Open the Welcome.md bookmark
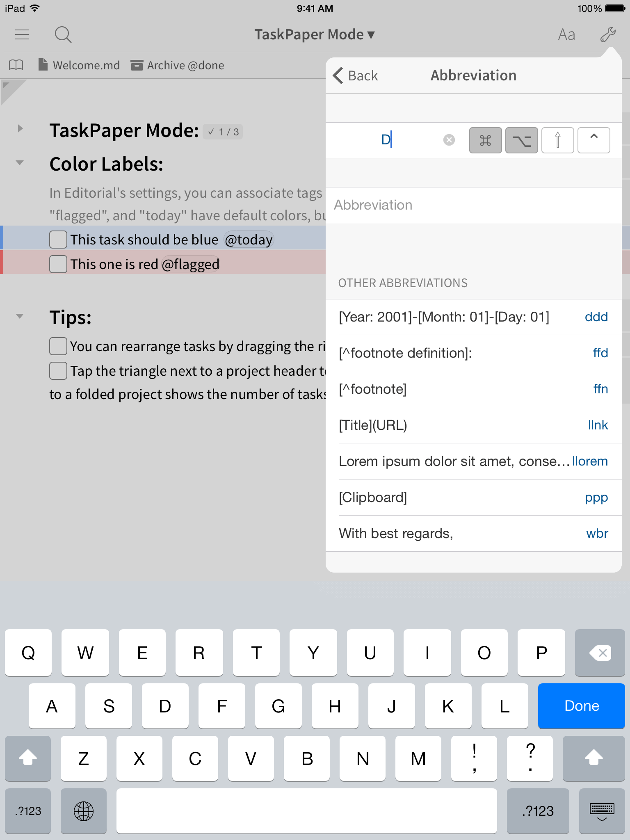Screen dimensions: 630x840 pos(79,65)
